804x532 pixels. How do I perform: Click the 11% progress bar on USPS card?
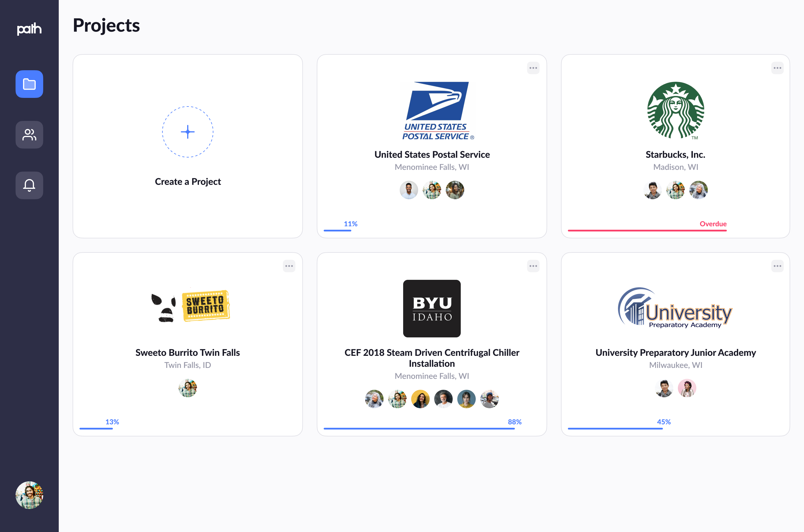tap(337, 231)
